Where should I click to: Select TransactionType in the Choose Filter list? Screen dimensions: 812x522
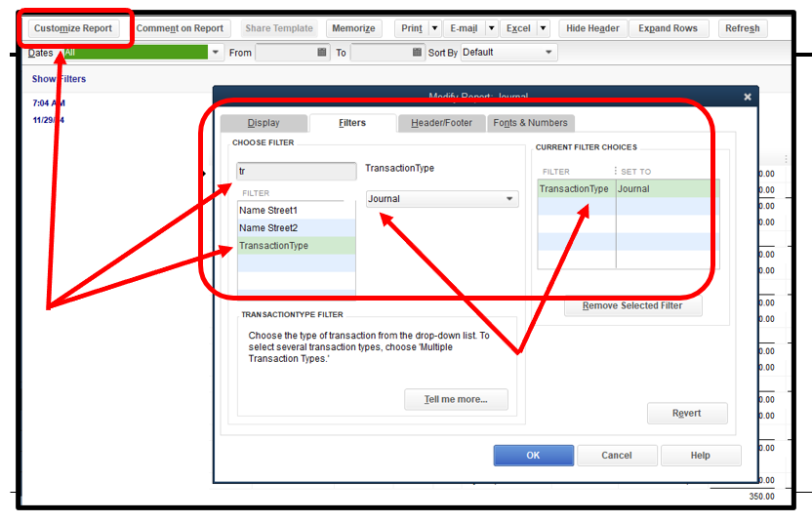click(x=297, y=246)
